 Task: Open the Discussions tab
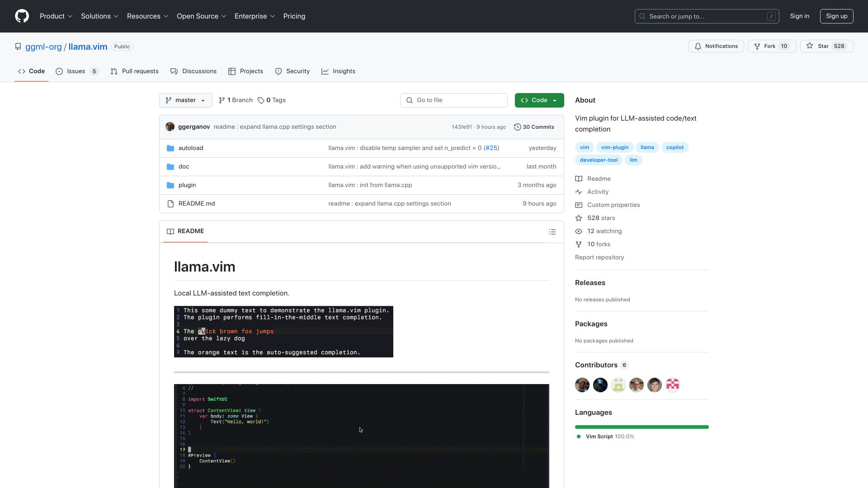[x=193, y=71]
